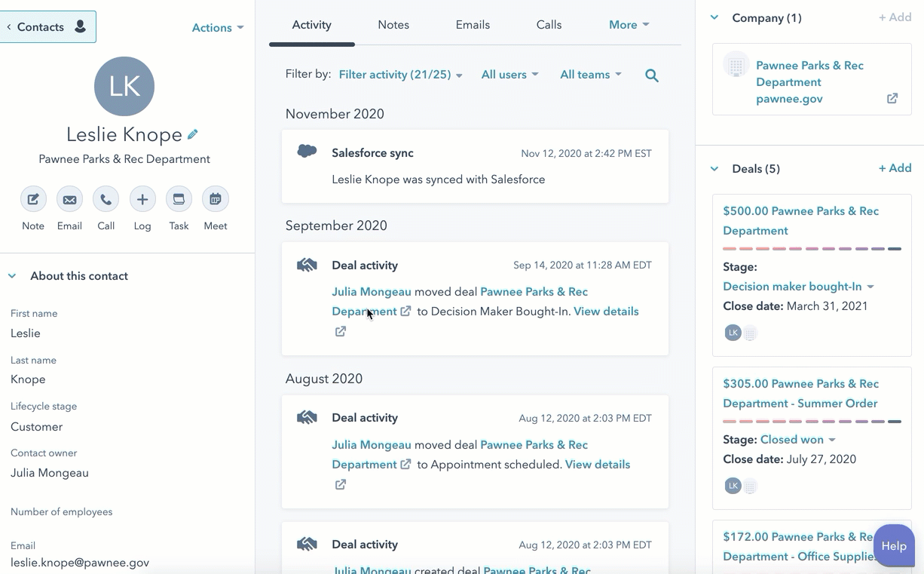Click the $500.00 deal stage progress bar

point(812,249)
